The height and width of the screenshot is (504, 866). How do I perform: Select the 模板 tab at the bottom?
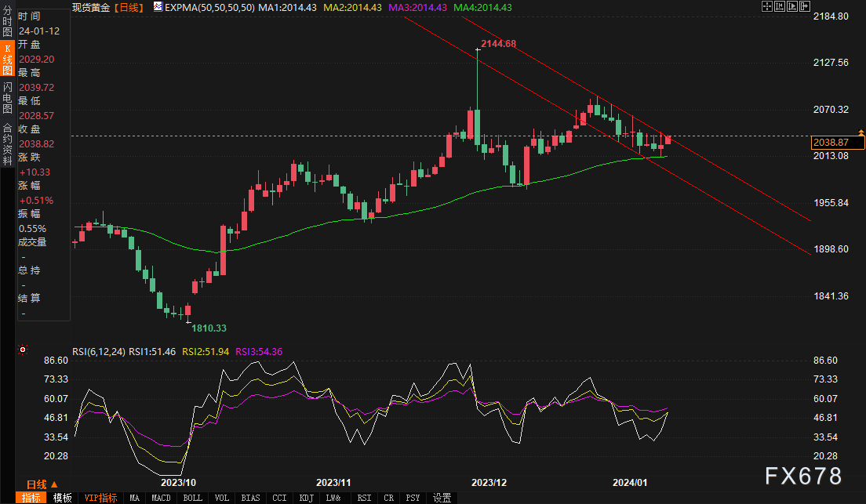click(62, 498)
